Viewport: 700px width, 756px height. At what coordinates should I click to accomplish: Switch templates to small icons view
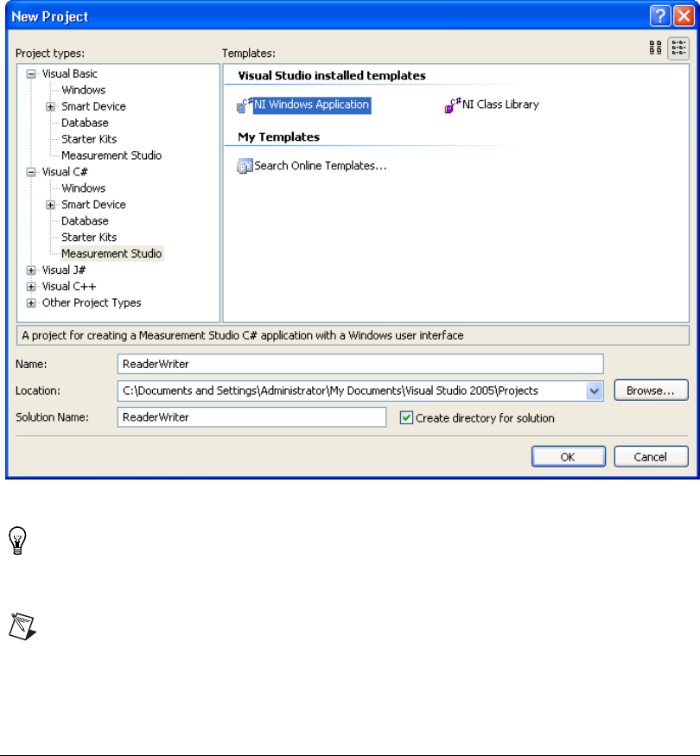pyautogui.click(x=678, y=48)
